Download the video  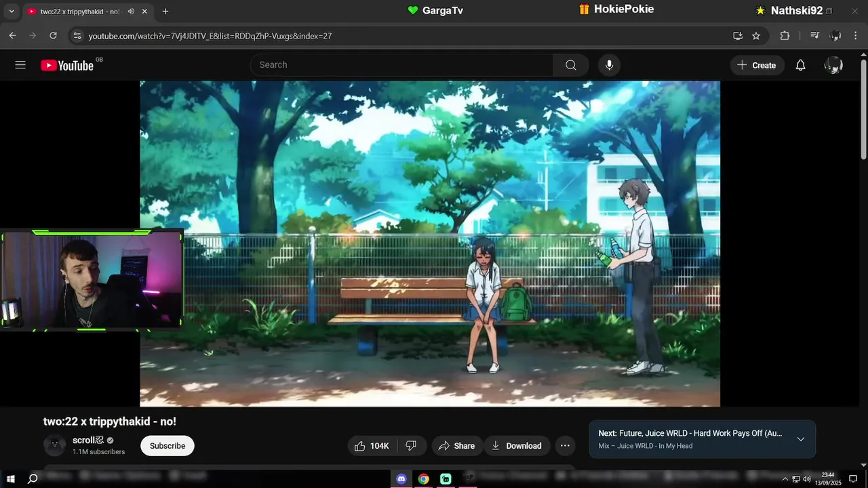[517, 445]
